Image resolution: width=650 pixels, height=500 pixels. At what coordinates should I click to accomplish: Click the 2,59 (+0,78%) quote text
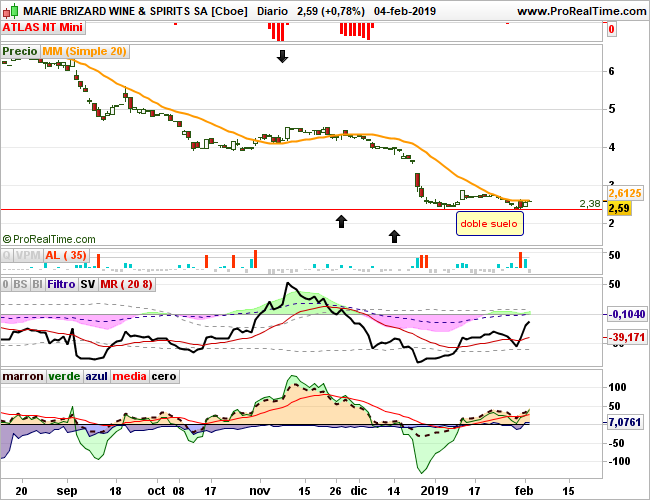click(x=331, y=11)
